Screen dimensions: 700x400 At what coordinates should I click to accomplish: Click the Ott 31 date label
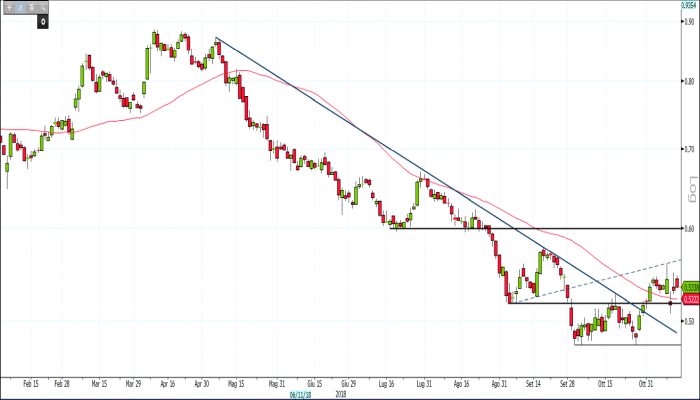tap(646, 383)
